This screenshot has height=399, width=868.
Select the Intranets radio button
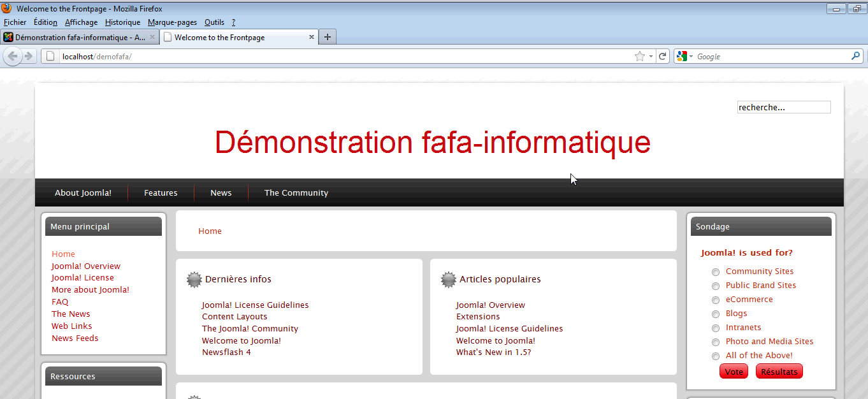(x=716, y=328)
